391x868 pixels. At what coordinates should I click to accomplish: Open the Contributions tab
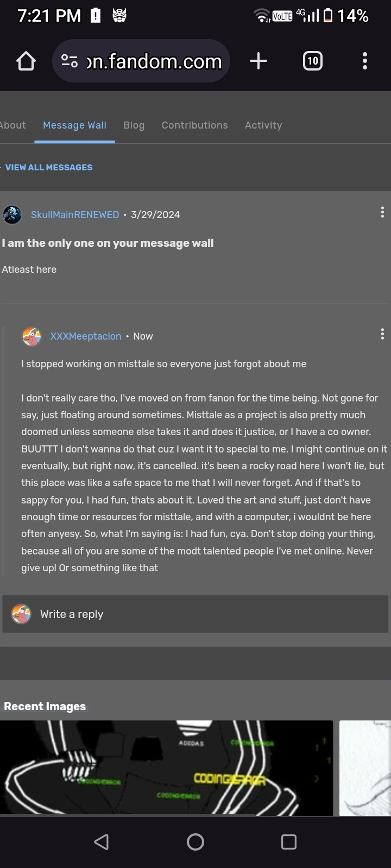pos(194,125)
